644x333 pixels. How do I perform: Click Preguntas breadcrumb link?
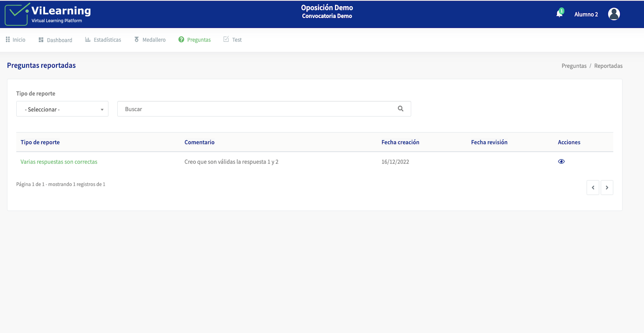[574, 66]
